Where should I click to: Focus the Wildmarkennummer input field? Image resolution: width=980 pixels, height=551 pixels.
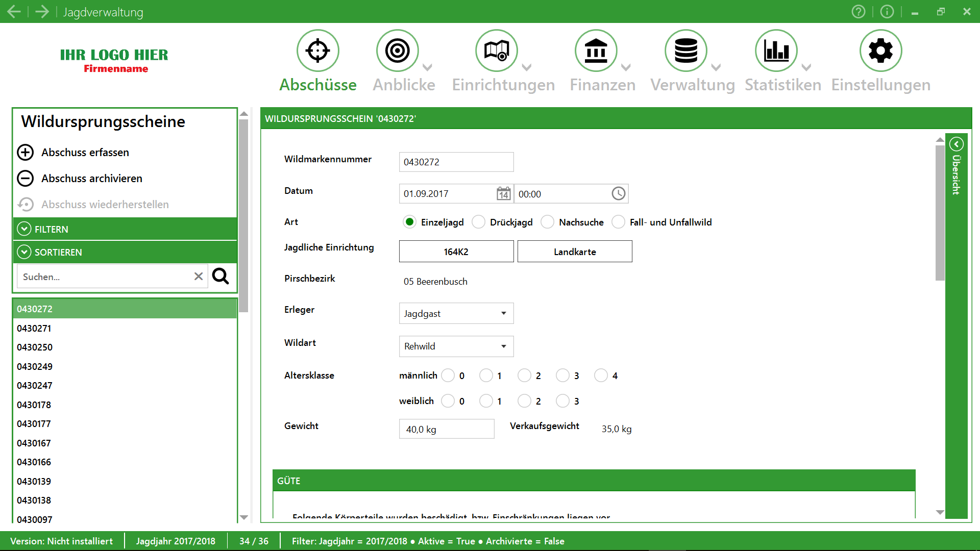[456, 162]
